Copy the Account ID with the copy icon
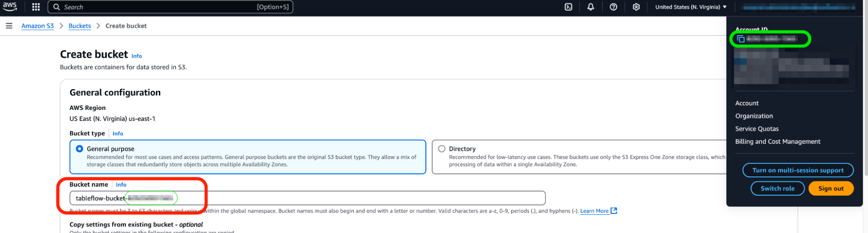The image size is (868, 233). click(741, 39)
